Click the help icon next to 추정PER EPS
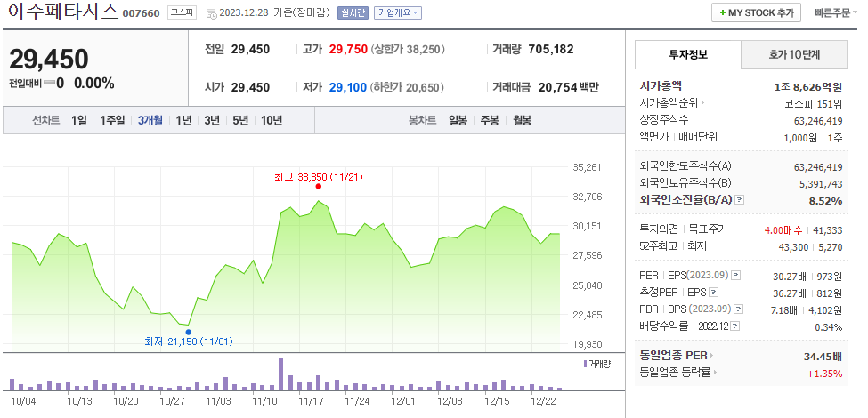Viewport: 868px width, 418px height. 714,292
